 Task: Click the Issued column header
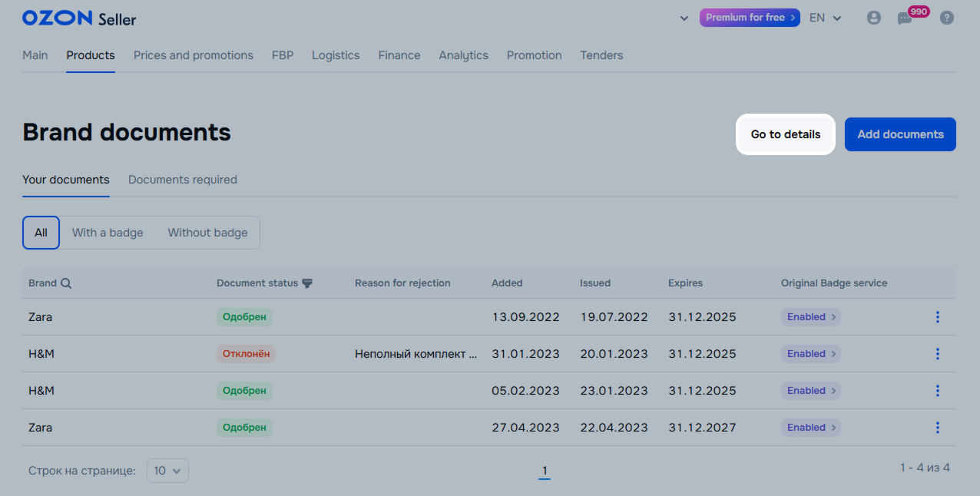595,283
